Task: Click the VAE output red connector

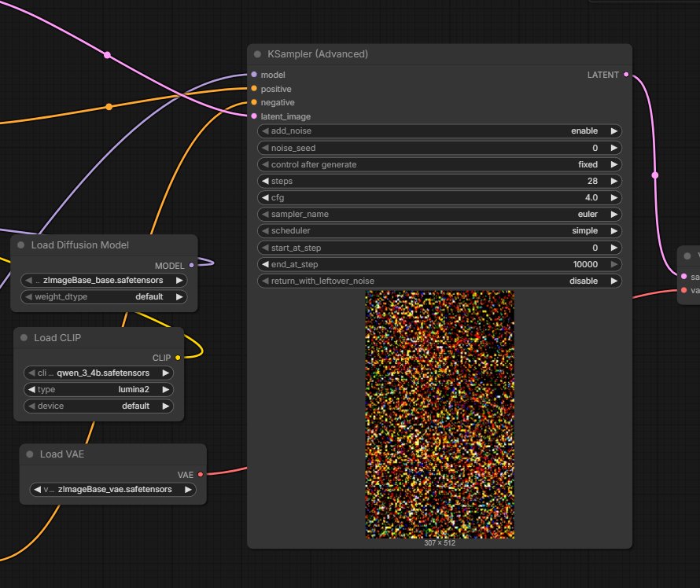Action: tap(201, 475)
